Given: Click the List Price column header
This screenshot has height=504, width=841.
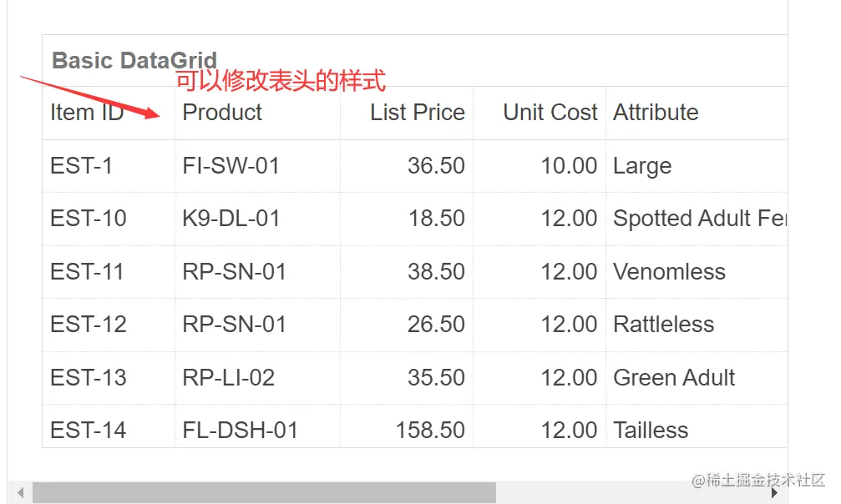Looking at the screenshot, I should (x=417, y=113).
